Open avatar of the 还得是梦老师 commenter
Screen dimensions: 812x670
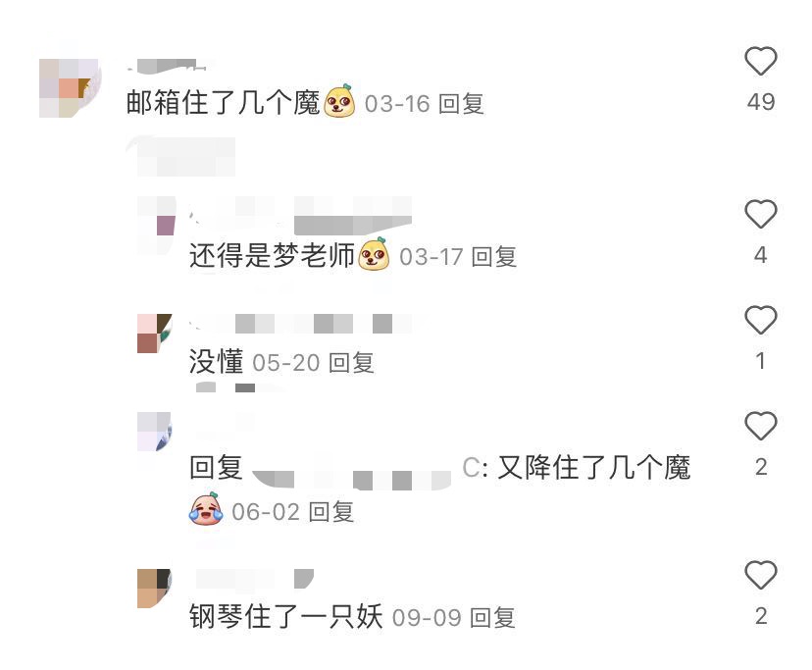click(156, 225)
